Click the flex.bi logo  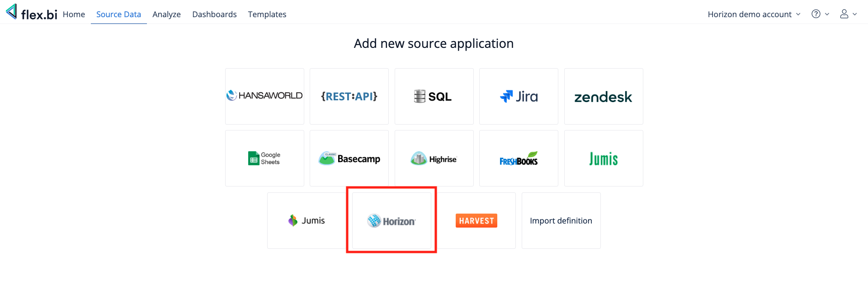click(x=32, y=13)
